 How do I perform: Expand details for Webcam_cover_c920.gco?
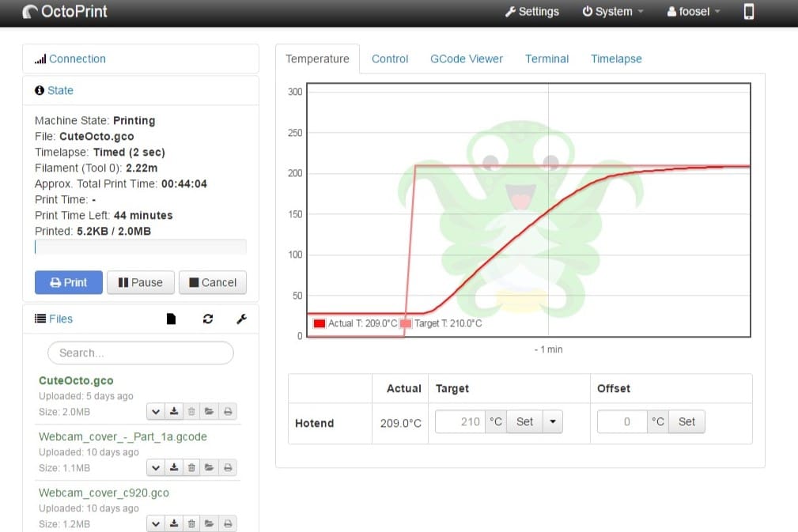coord(156,523)
